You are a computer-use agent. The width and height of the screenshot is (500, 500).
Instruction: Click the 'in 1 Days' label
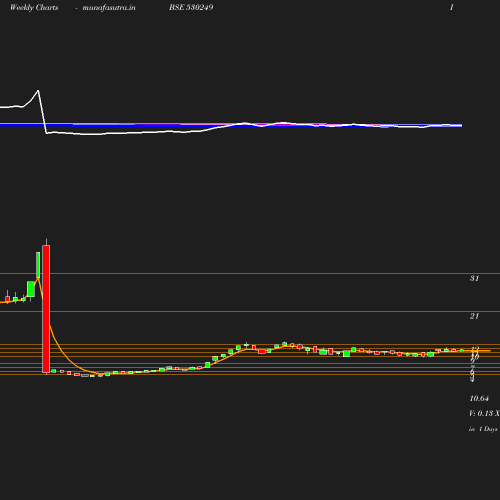(483, 429)
